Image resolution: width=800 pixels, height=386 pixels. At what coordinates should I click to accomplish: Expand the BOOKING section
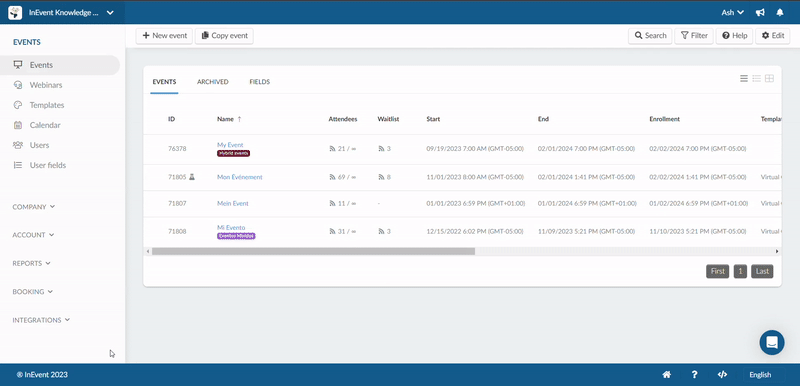coord(33,292)
